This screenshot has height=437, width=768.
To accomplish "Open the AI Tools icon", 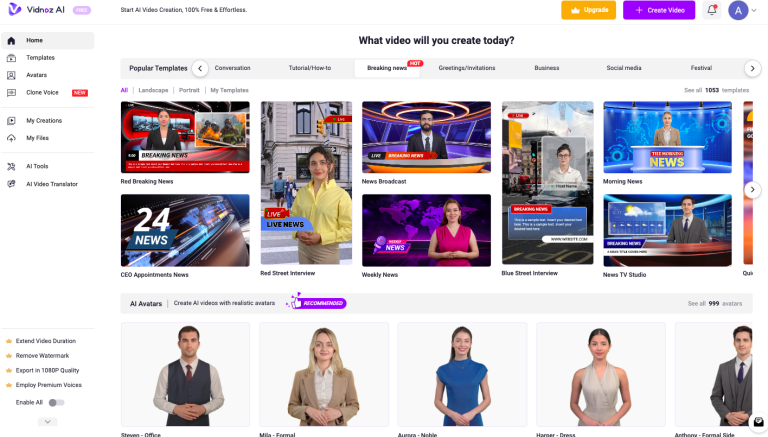I will [11, 167].
